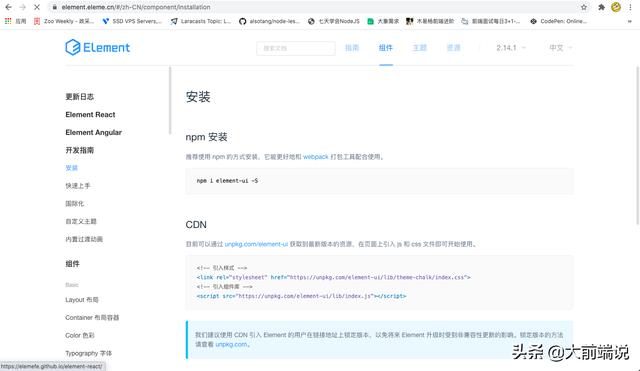Click the browser back arrow
Screen dimensions: 640x371
coord(9,7)
